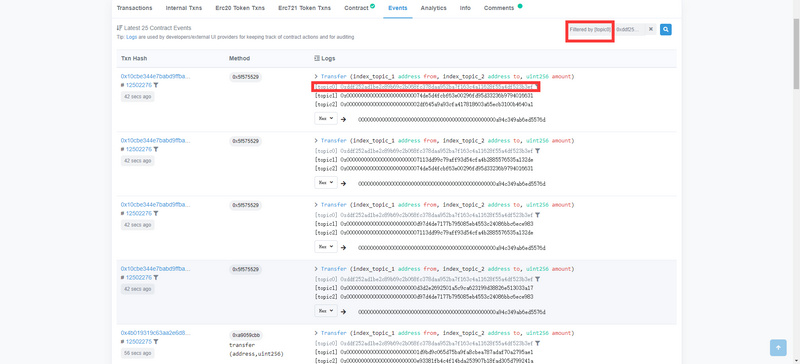Screen dimensions: 800x364
Task: Click filter icon beside first block 12502276
Action: coord(156,85)
